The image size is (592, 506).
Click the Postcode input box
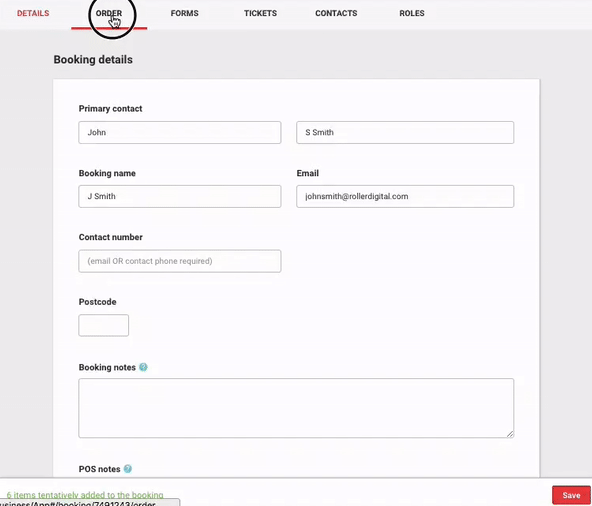(x=103, y=325)
